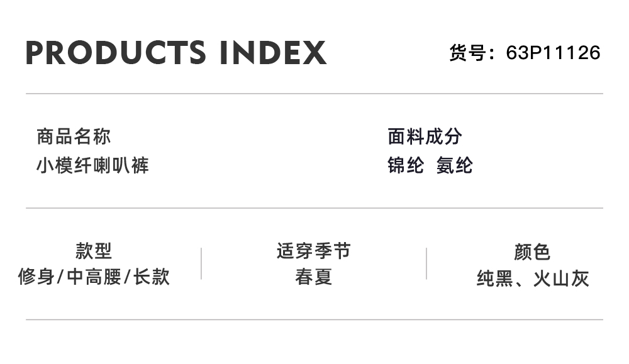The image size is (629, 364).
Task: Click the vertical divider after 款型 column
Action: coord(201,263)
